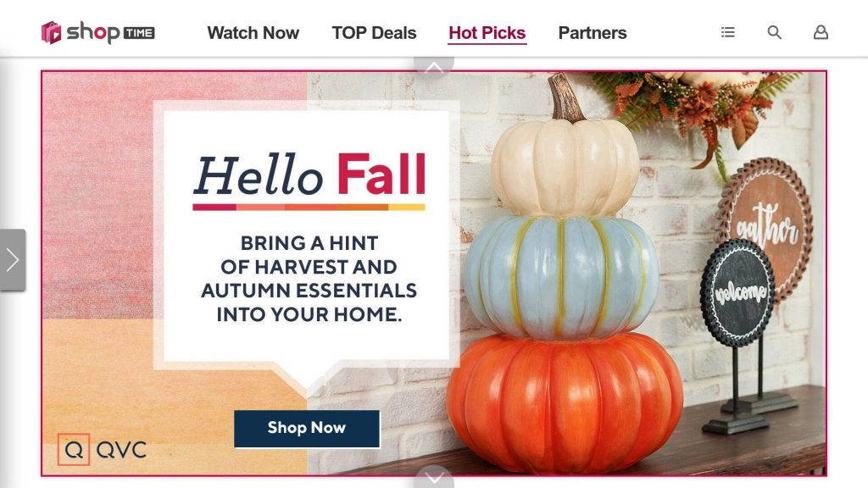Go to next banner with down chevron

pos(434,477)
